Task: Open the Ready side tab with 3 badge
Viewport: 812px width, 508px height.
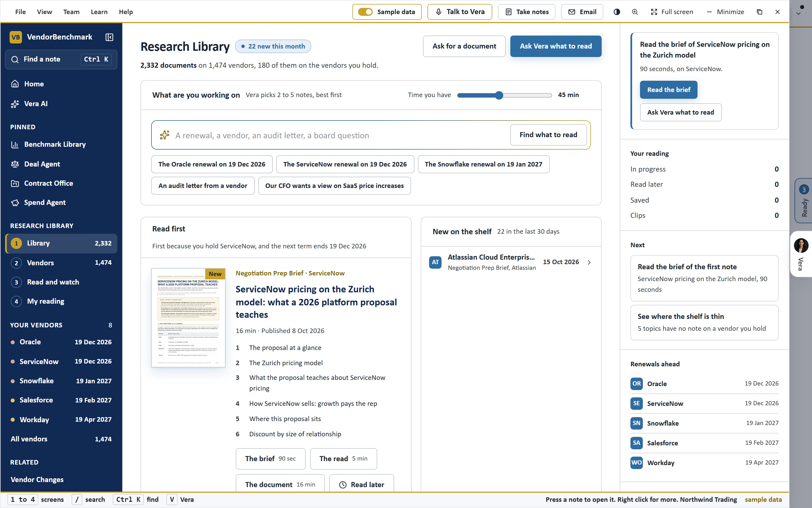Action: [804, 201]
